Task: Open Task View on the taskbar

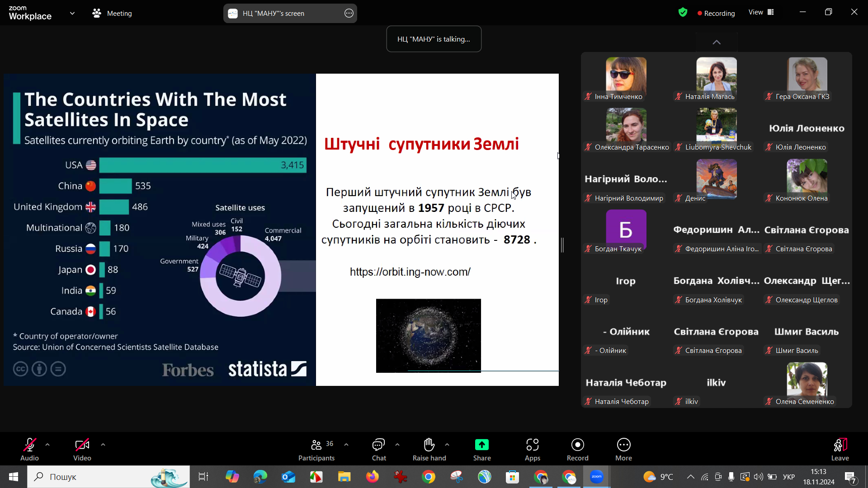Action: [x=203, y=477]
